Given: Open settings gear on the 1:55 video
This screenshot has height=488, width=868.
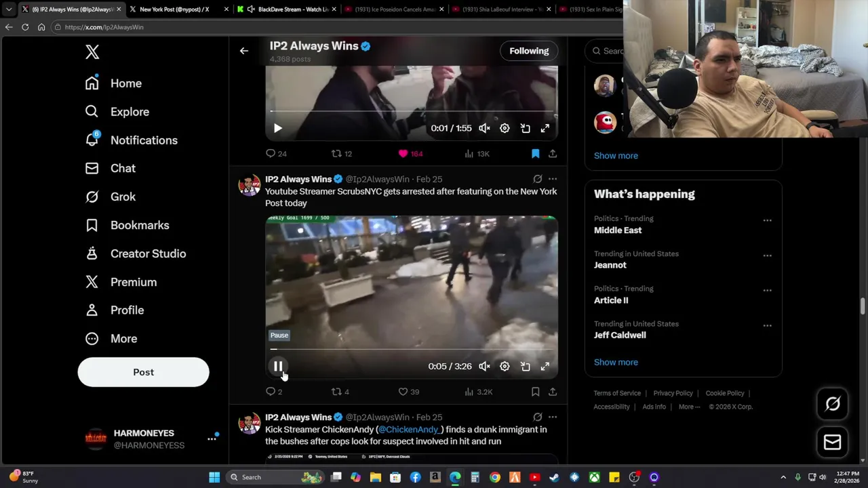Looking at the screenshot, I should [505, 128].
